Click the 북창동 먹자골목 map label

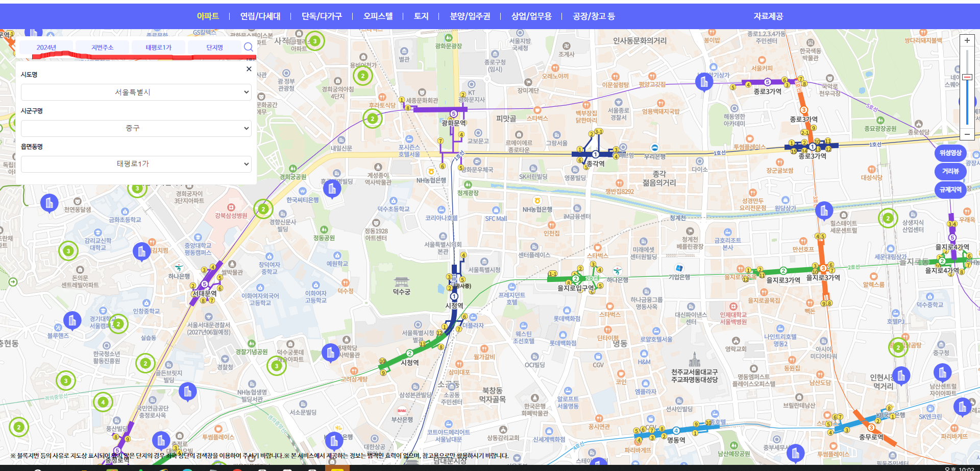(493, 395)
